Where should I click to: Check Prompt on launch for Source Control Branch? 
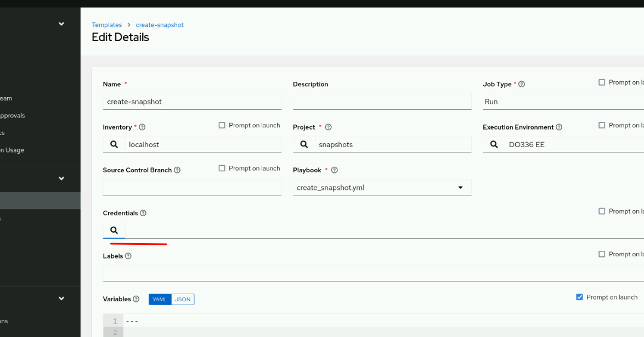(x=222, y=168)
